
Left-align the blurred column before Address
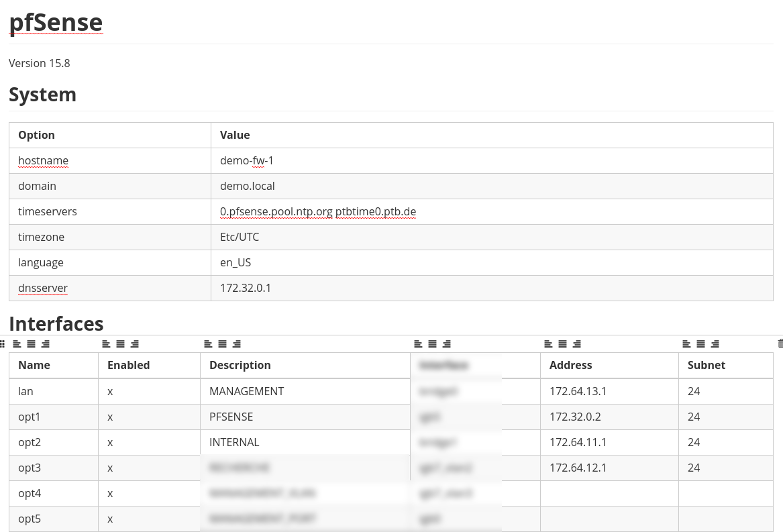coord(419,343)
